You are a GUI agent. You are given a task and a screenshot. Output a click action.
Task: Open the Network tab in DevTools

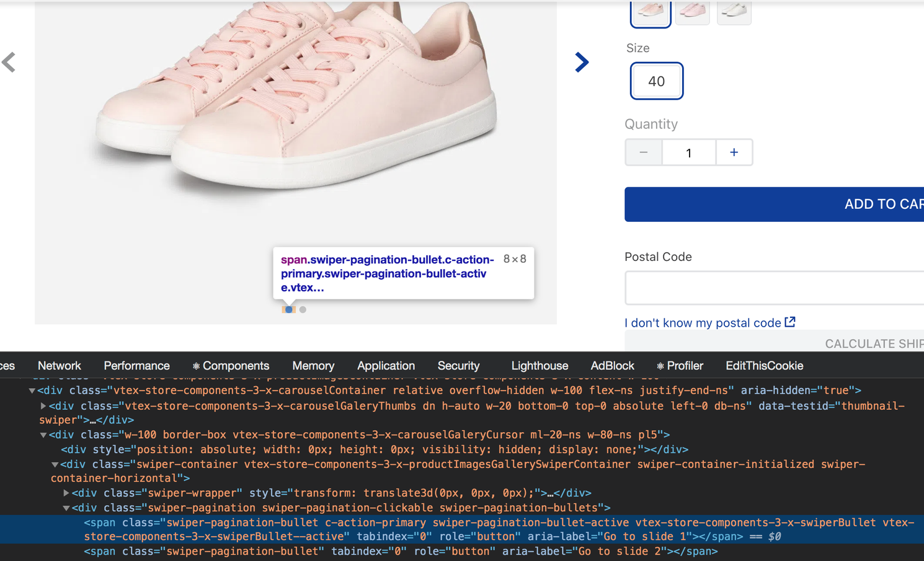pyautogui.click(x=60, y=366)
